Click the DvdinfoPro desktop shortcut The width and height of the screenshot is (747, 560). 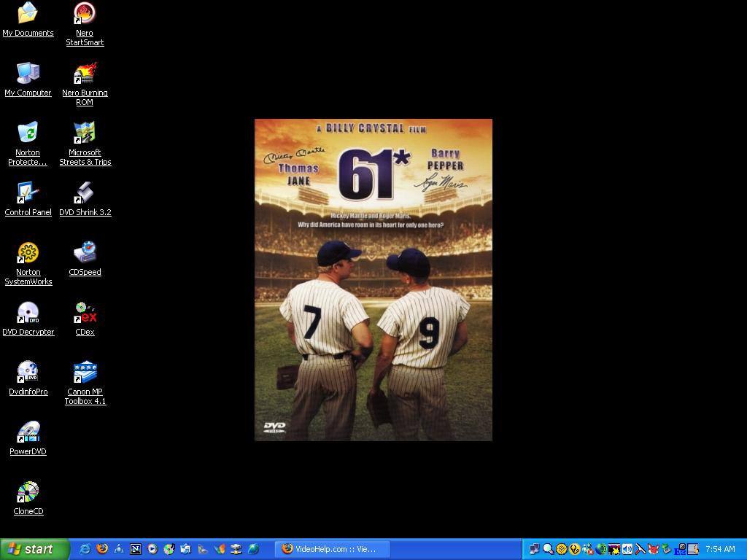point(28,378)
